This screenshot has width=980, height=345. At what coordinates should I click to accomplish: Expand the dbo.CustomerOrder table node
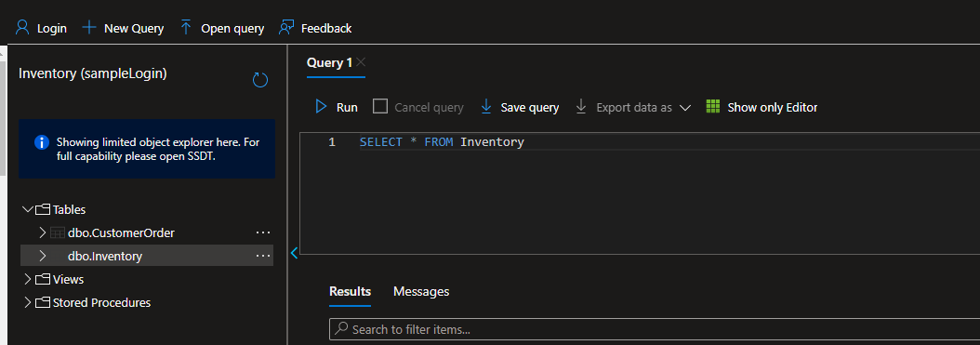(43, 232)
